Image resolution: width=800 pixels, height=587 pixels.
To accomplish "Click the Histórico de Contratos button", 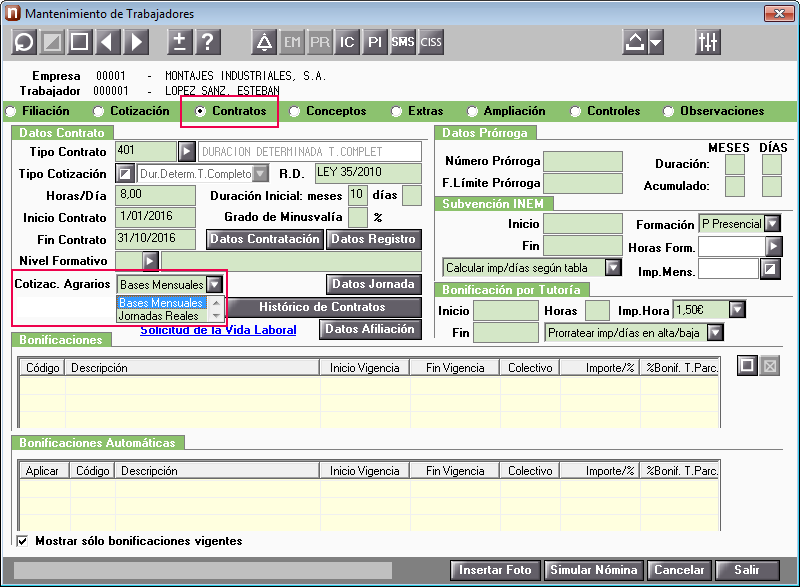I will pos(322,307).
